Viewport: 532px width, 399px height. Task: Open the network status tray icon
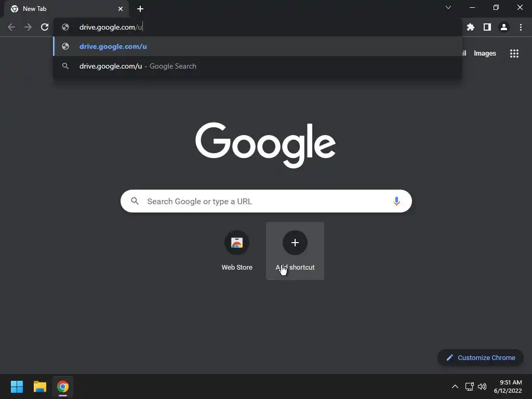click(469, 387)
